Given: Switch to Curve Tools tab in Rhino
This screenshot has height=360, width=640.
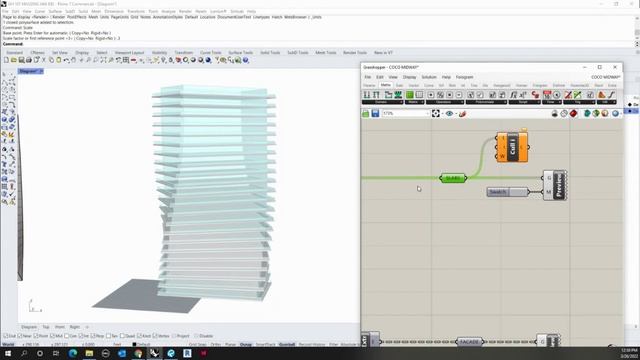Looking at the screenshot, I should (211, 53).
